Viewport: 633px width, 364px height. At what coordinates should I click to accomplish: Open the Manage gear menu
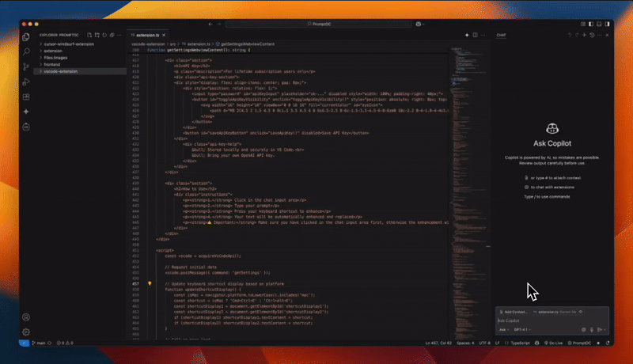[26, 332]
